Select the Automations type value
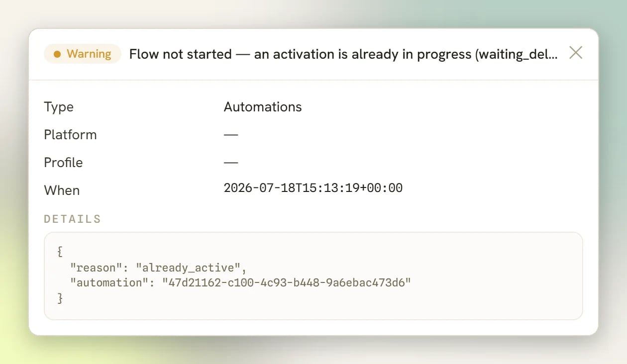This screenshot has height=364, width=627. pyautogui.click(x=263, y=107)
